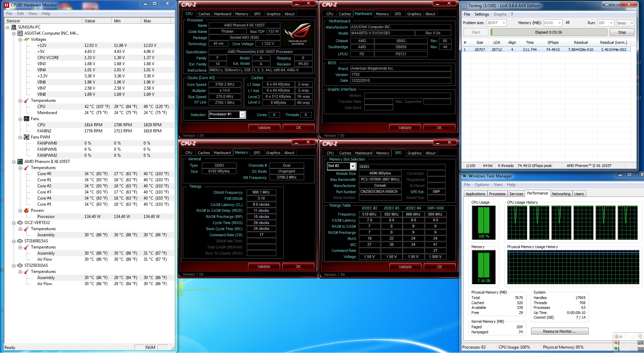Select the Core #3 temperature row
The image size is (644, 353).
pos(90,192)
